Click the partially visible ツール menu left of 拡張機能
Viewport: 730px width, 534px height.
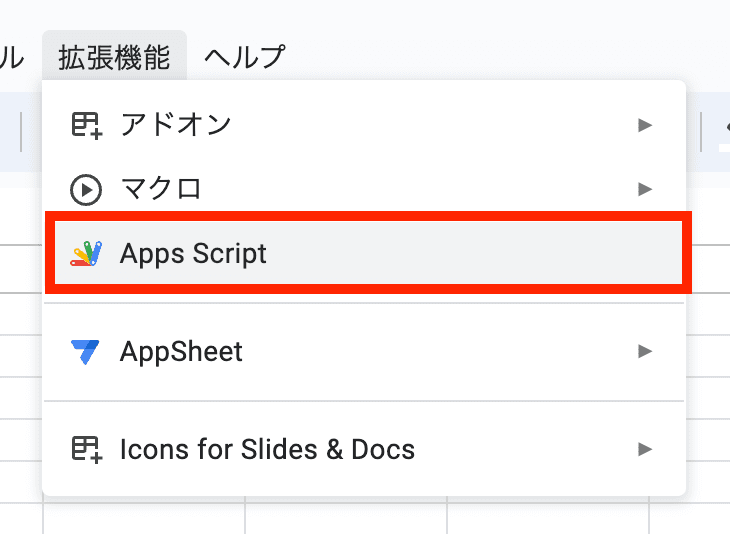tap(12, 57)
